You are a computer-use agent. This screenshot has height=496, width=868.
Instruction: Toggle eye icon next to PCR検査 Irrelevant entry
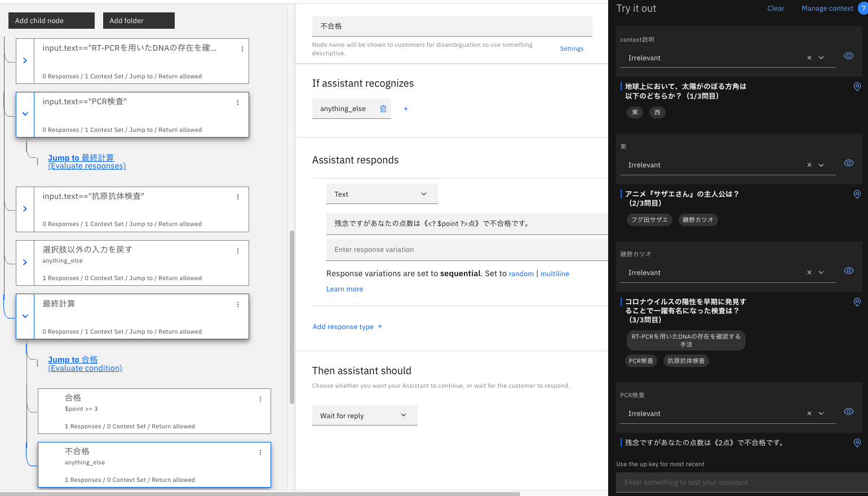[x=848, y=411]
